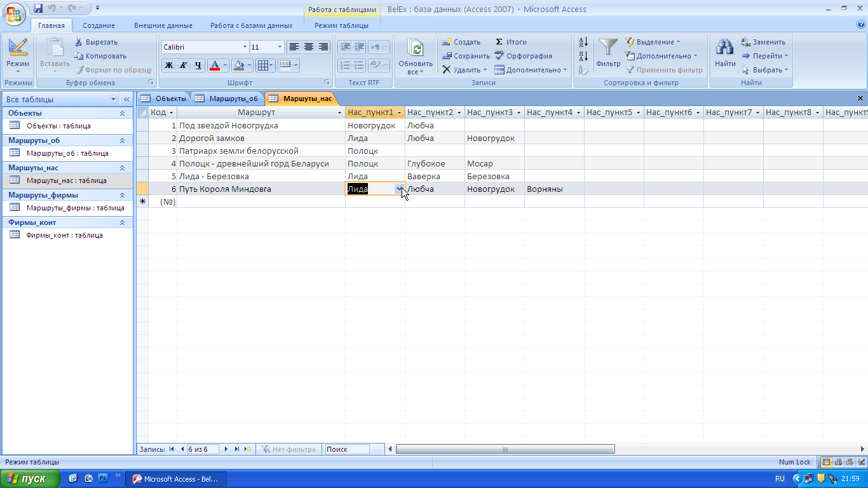Click Найти binoculars icon
Image resolution: width=868 pixels, height=488 pixels.
click(x=725, y=47)
